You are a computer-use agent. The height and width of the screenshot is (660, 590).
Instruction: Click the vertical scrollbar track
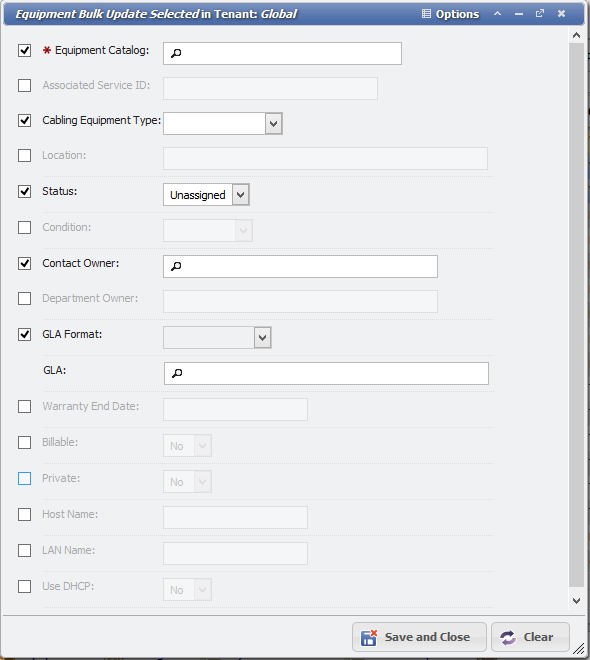[577, 314]
